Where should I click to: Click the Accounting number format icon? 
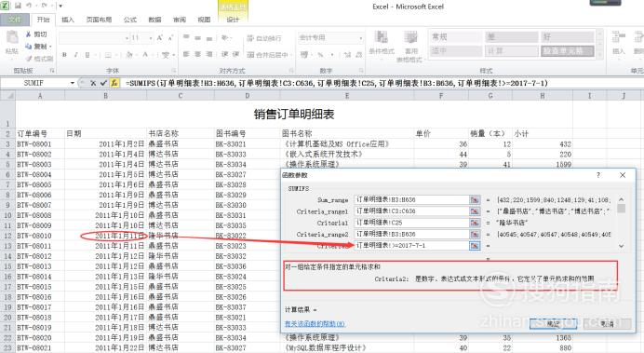304,55
